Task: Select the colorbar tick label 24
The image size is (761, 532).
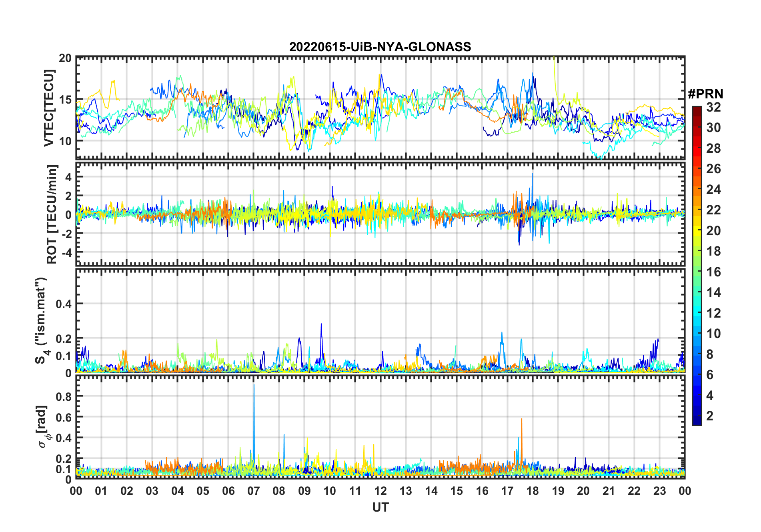Action: point(713,190)
